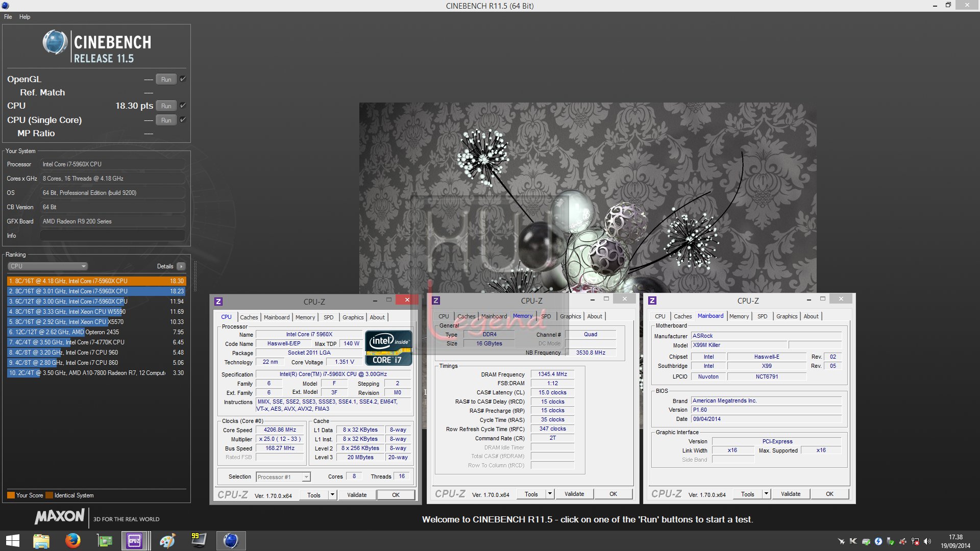
Task: Open the Processor #1 selection dropdown
Action: click(283, 477)
